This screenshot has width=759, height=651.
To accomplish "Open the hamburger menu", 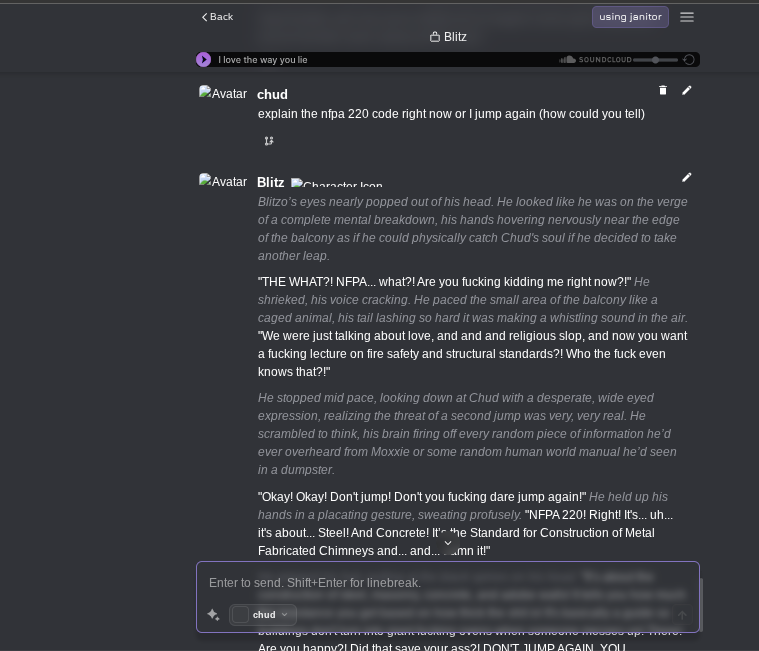I will 687,17.
